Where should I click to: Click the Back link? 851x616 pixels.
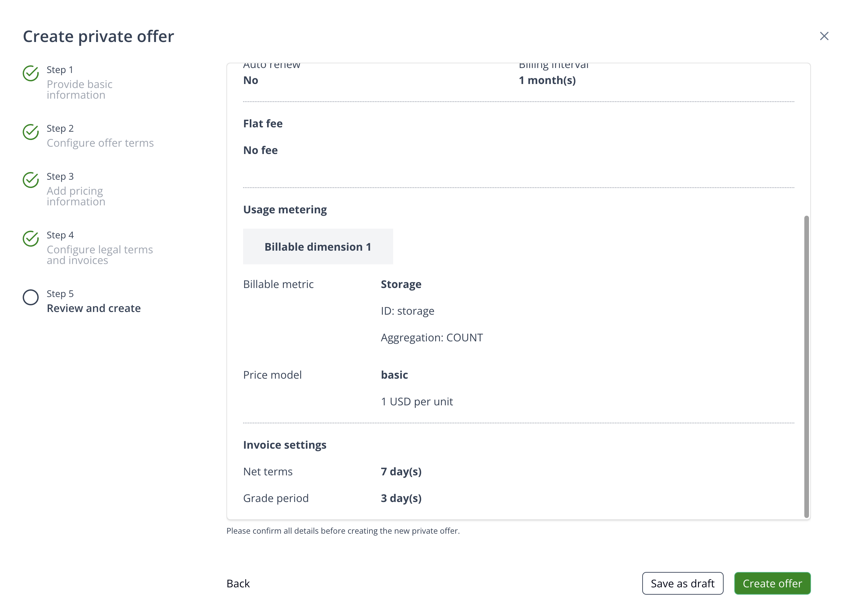tap(238, 583)
